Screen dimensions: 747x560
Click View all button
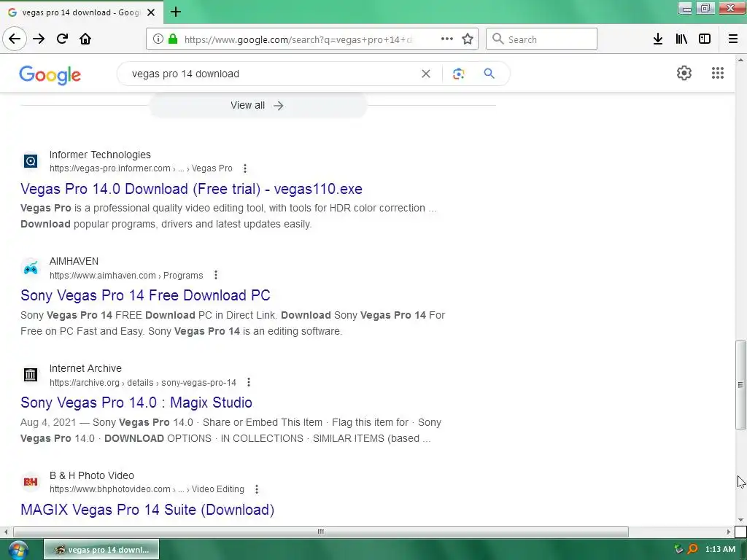[x=258, y=105]
